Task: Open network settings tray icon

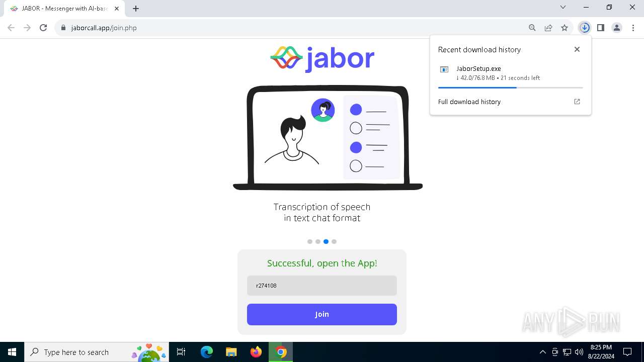Action: pyautogui.click(x=567, y=352)
